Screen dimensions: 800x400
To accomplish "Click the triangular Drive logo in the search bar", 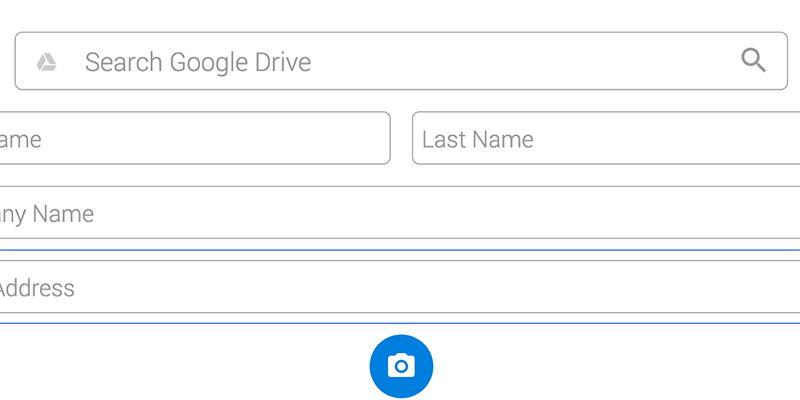I will coord(46,62).
